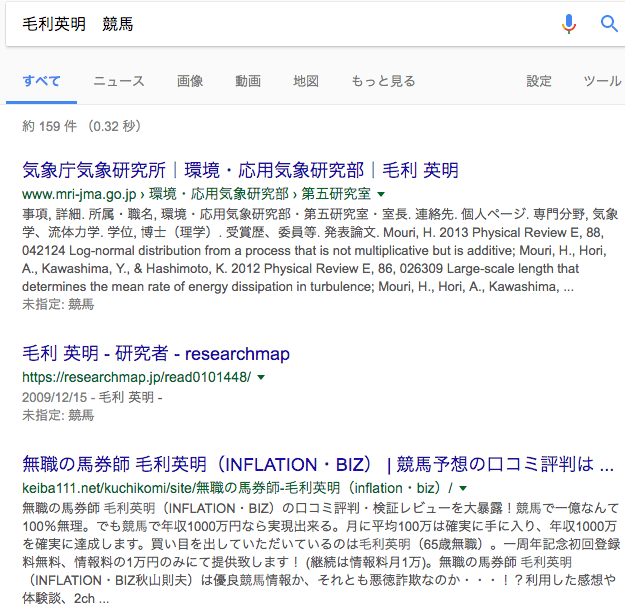Click the microphone voice search icon
The height and width of the screenshot is (612, 625).
(569, 24)
